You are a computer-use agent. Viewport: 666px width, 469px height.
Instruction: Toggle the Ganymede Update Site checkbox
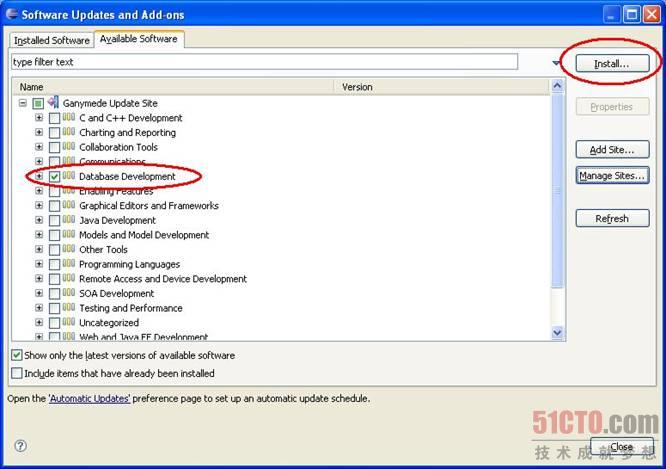tap(38, 103)
